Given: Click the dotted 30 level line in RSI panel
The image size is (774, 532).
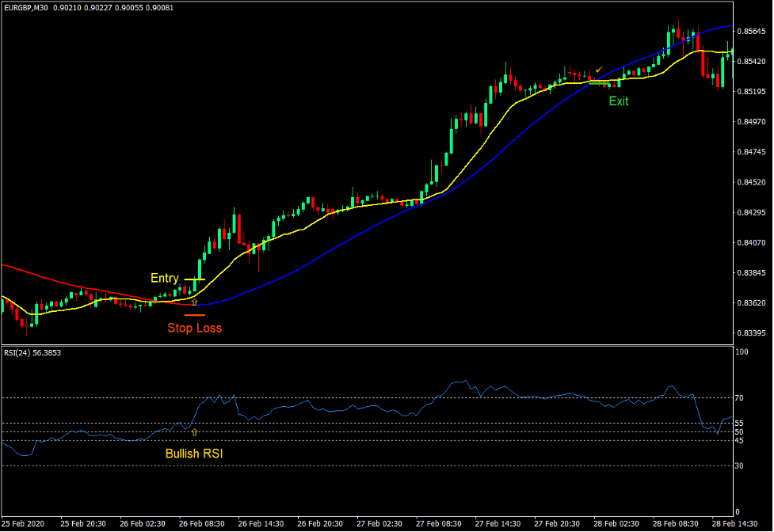Looking at the screenshot, I should [x=396, y=465].
